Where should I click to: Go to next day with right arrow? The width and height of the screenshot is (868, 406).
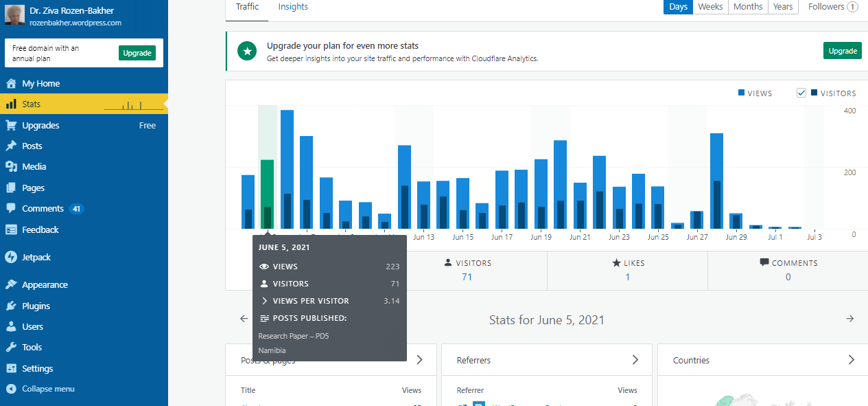pos(850,319)
